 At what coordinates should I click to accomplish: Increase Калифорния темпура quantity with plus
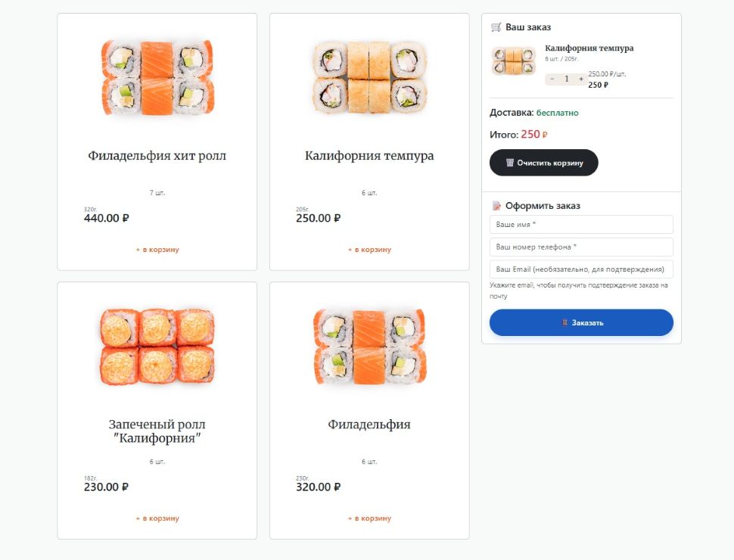(581, 79)
